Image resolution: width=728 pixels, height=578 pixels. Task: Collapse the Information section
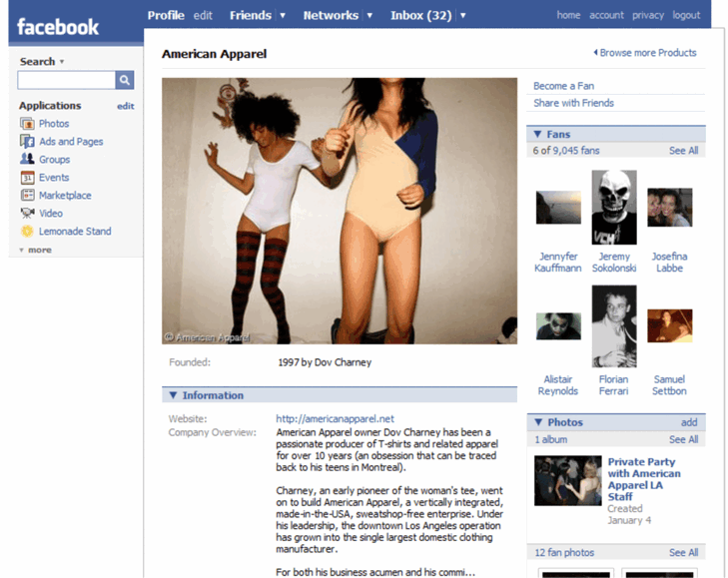pyautogui.click(x=173, y=395)
